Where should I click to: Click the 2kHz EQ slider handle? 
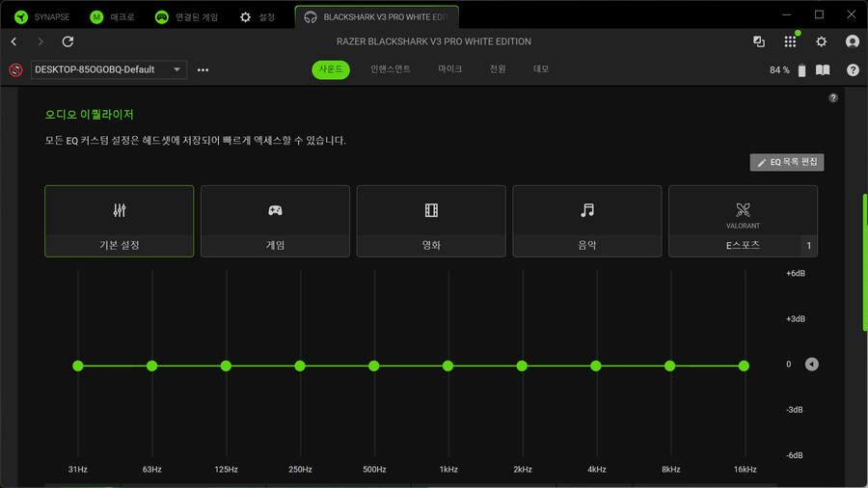[522, 366]
